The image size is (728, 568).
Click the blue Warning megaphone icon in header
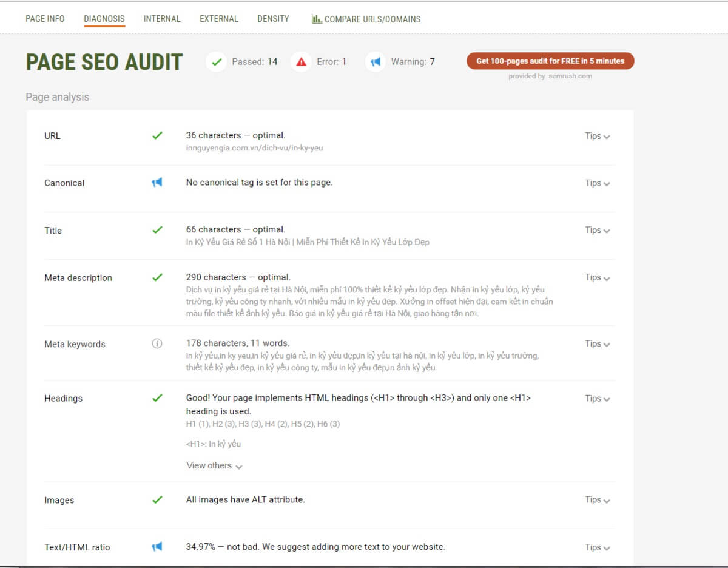click(x=376, y=62)
